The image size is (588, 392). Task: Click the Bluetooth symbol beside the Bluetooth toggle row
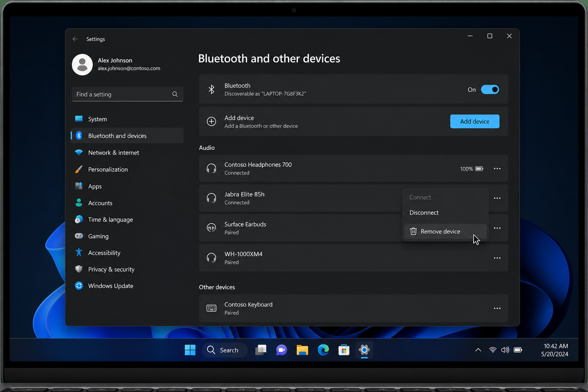tap(211, 89)
